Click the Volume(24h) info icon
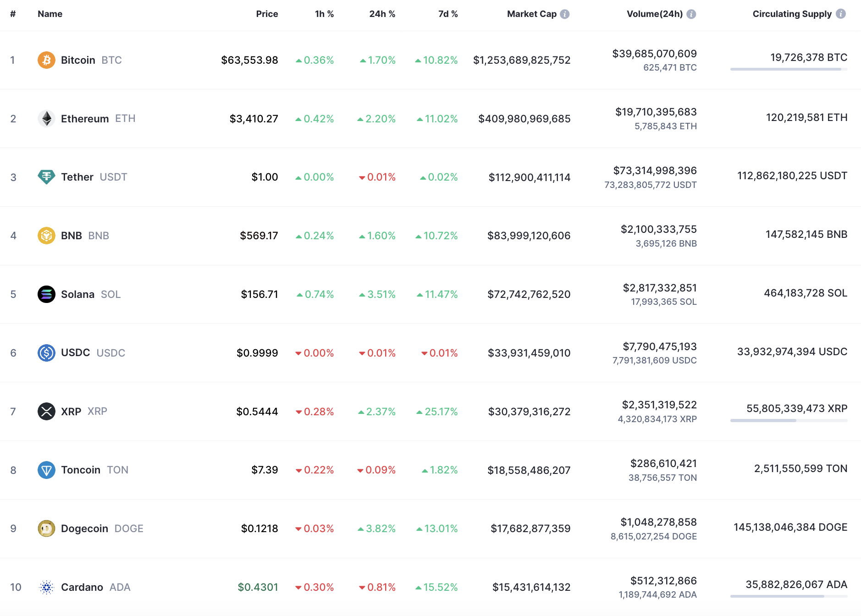The height and width of the screenshot is (616, 861). [x=691, y=14]
